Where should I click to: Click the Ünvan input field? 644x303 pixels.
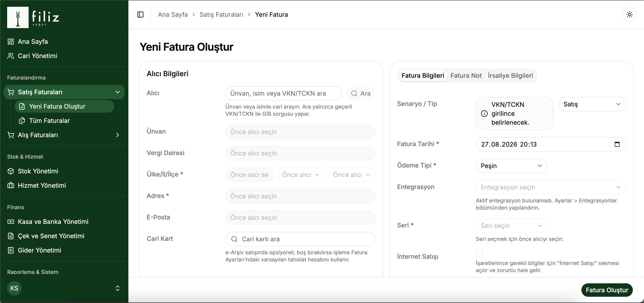coord(300,132)
